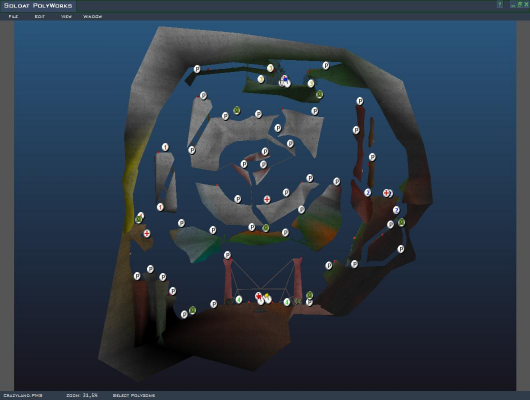Click the Select Polygons status text
The image size is (530, 400).
pos(134,395)
